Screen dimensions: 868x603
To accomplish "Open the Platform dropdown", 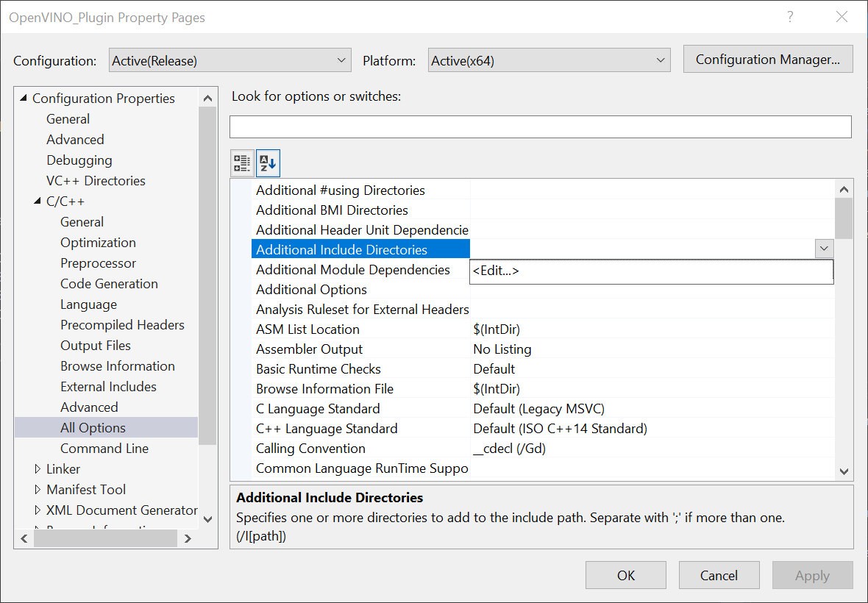I will pyautogui.click(x=549, y=61).
